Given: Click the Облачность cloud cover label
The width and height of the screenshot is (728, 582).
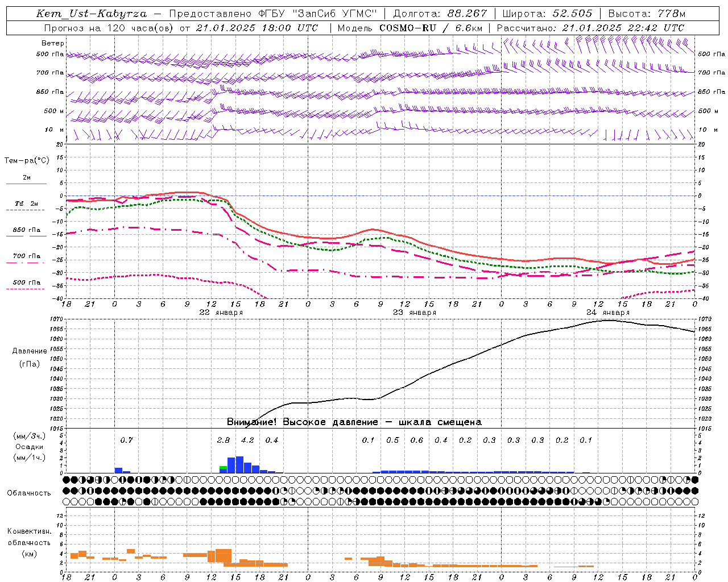Looking at the screenshot, I should click(29, 493).
